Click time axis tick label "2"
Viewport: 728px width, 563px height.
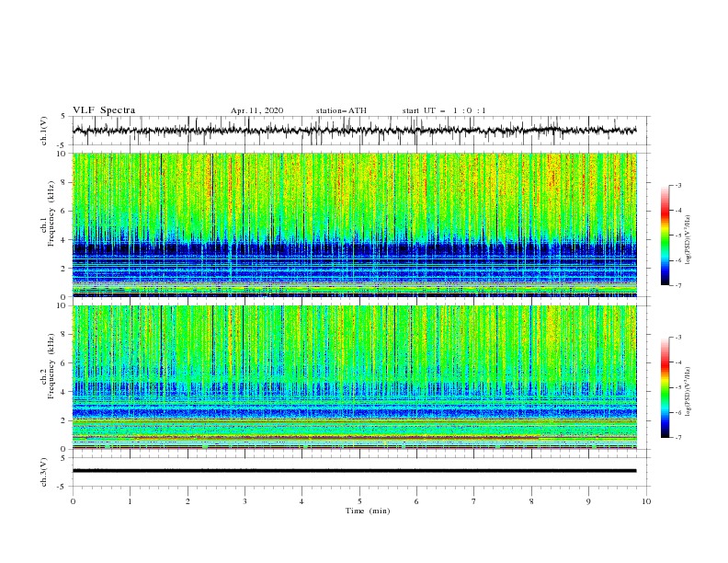click(188, 501)
